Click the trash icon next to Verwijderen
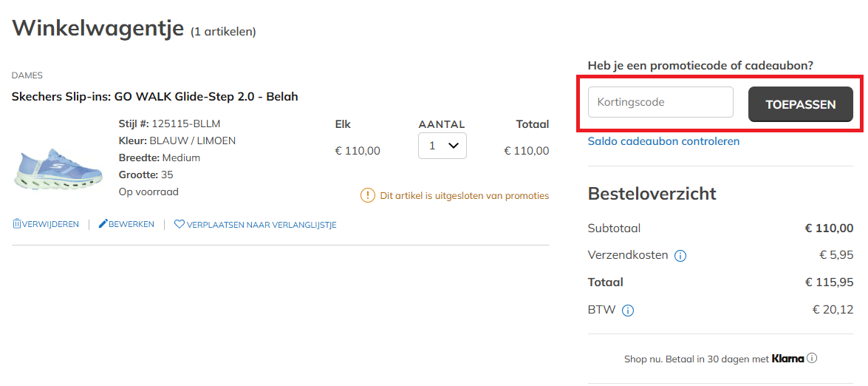Viewport: 868px width, 386px height. (16, 224)
